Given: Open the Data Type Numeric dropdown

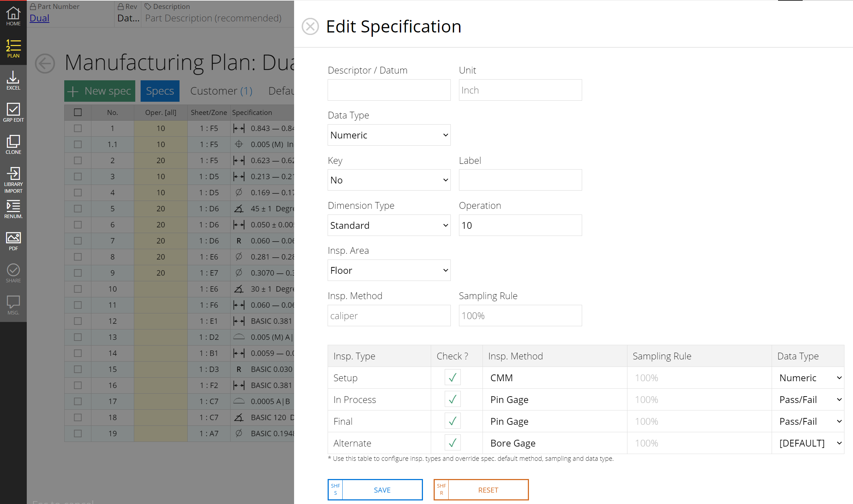Looking at the screenshot, I should coord(389,135).
